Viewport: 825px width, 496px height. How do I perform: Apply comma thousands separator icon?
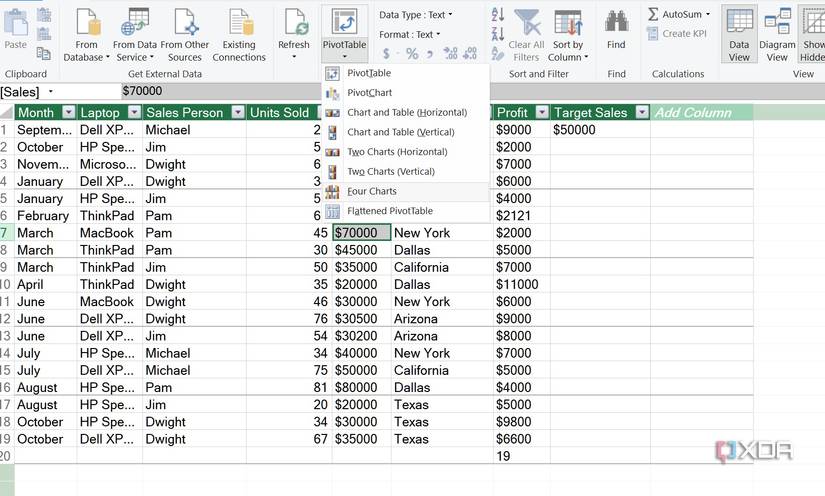point(430,54)
